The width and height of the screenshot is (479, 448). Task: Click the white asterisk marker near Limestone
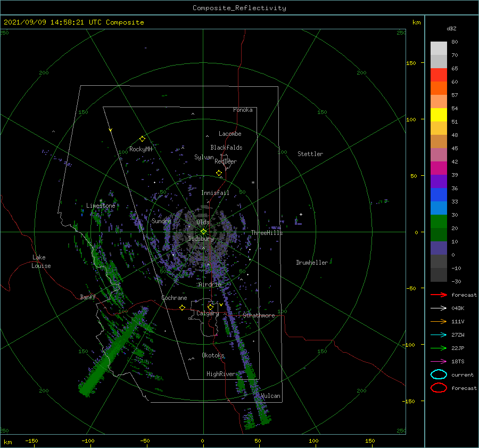101,201
